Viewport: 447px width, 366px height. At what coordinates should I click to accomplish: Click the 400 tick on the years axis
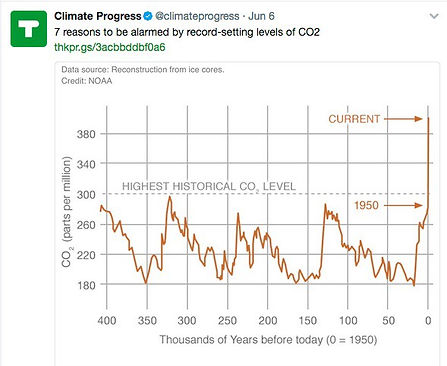tap(107, 321)
